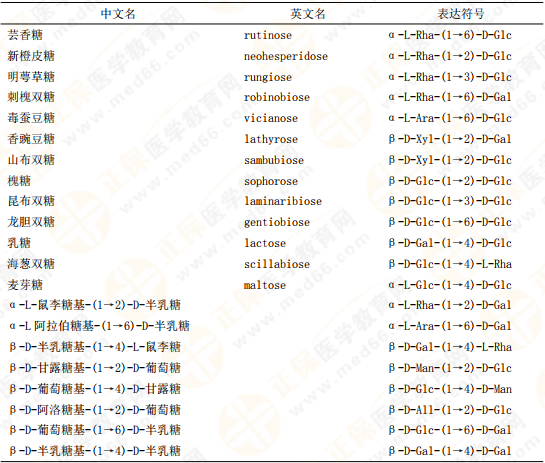Select α-L 阿拉伯糖基-(1→6)-D-半乳糖 cell
The width and height of the screenshot is (545, 463).
tap(99, 326)
